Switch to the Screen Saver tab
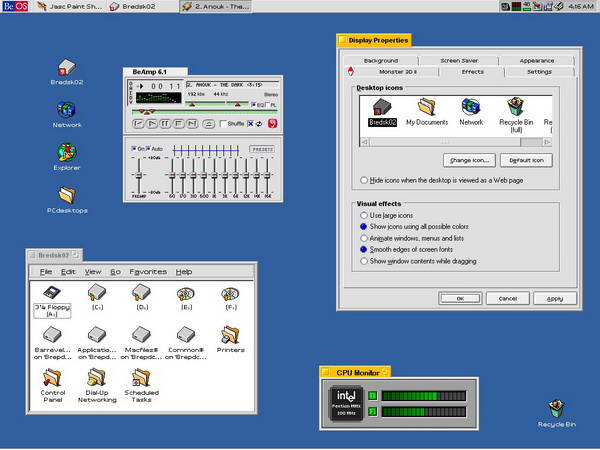The width and height of the screenshot is (600, 450). click(459, 60)
